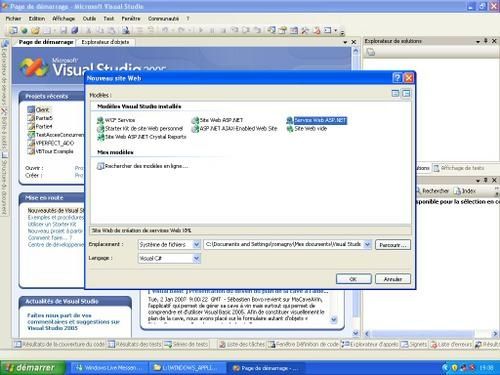The width and height of the screenshot is (500, 375).
Task: Open the Communauté menu
Action: [163, 19]
